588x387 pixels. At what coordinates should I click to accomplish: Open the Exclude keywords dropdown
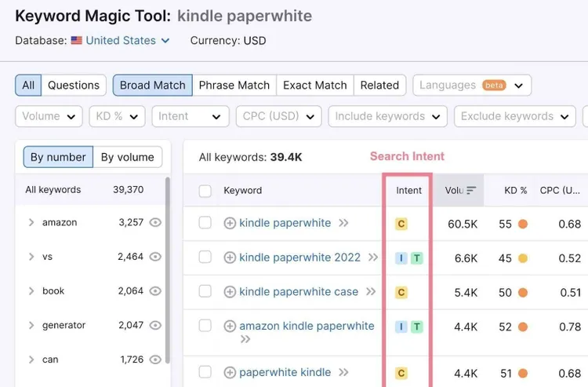(x=515, y=116)
